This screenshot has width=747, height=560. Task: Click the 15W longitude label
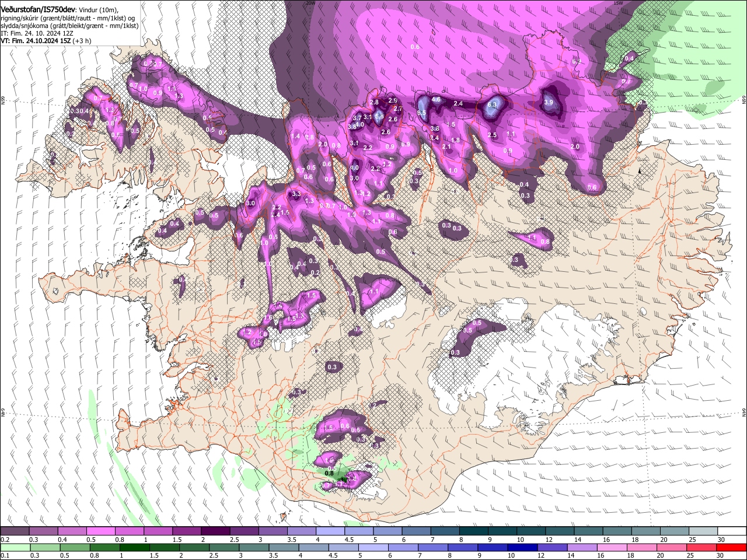tap(618, 2)
